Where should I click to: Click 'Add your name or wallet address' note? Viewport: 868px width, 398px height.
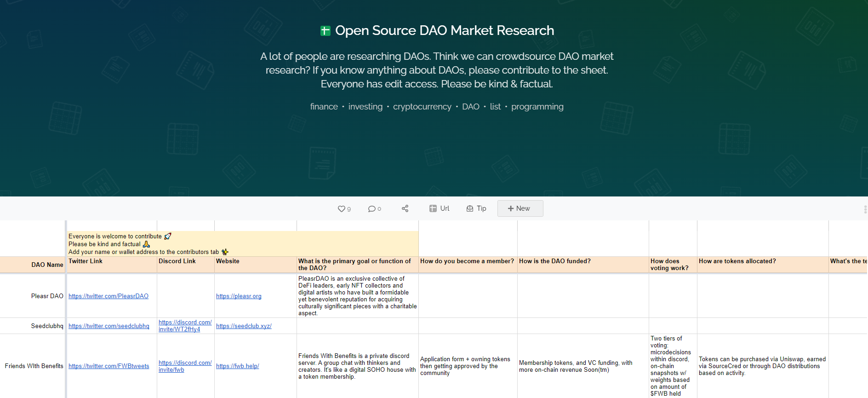pos(148,252)
